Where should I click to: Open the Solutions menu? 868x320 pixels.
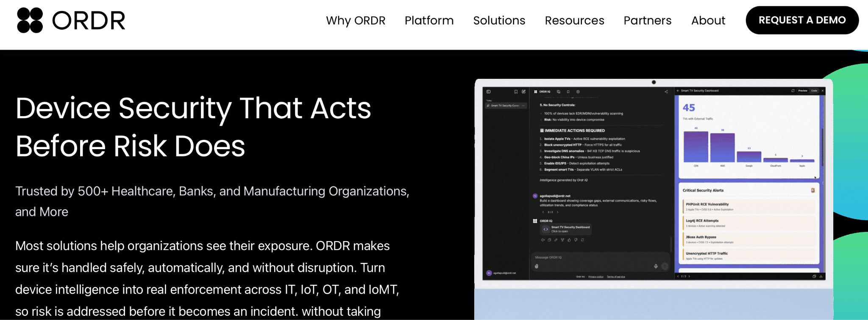coord(499,20)
